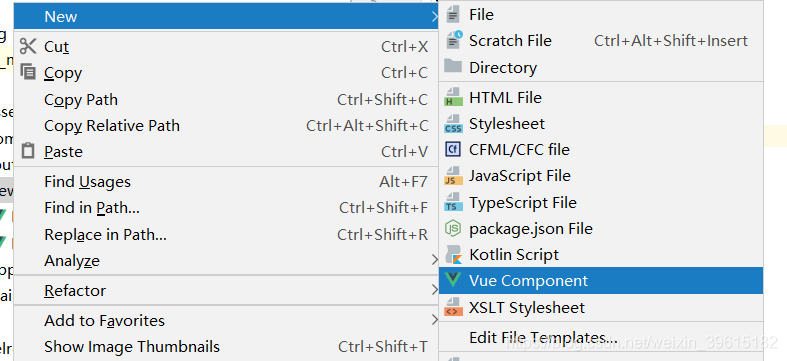The height and width of the screenshot is (361, 787).
Task: Choose Paste from the context menu
Action: pos(226,151)
